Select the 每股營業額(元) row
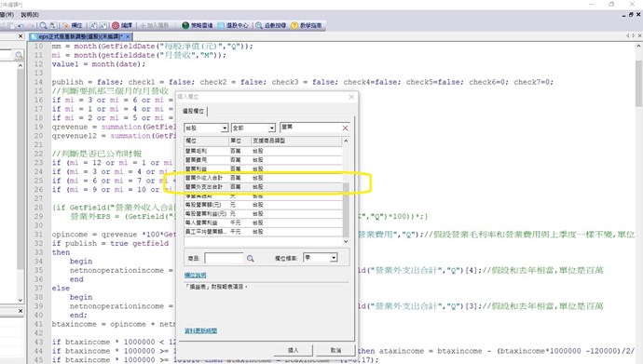643x364 pixels. pos(263,205)
